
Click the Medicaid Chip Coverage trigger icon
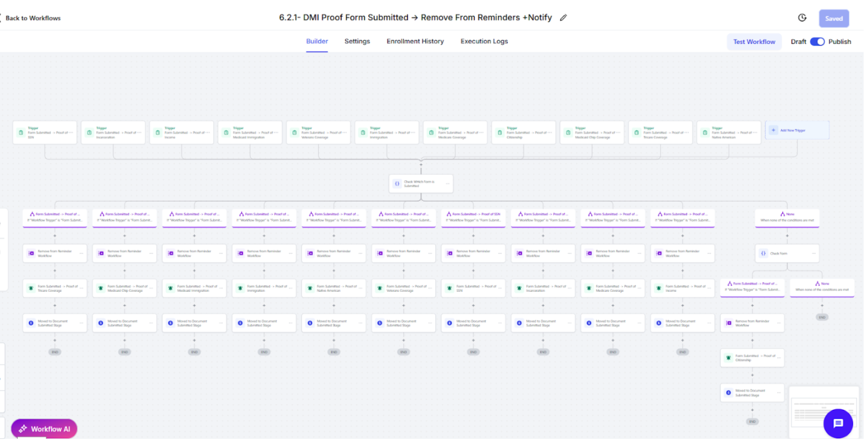coord(568,133)
